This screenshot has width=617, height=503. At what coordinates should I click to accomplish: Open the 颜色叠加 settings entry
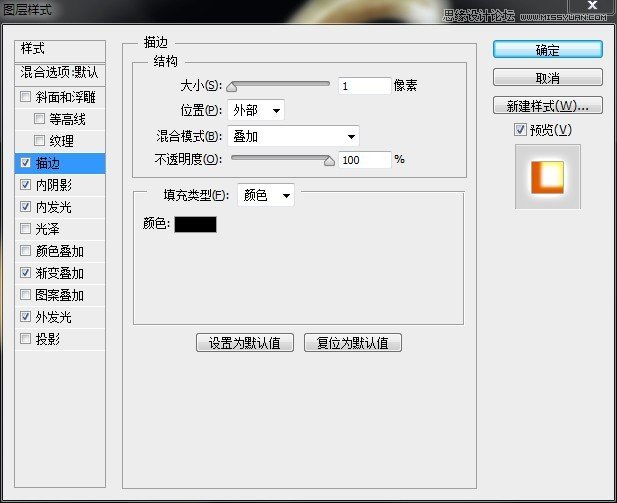pos(59,251)
